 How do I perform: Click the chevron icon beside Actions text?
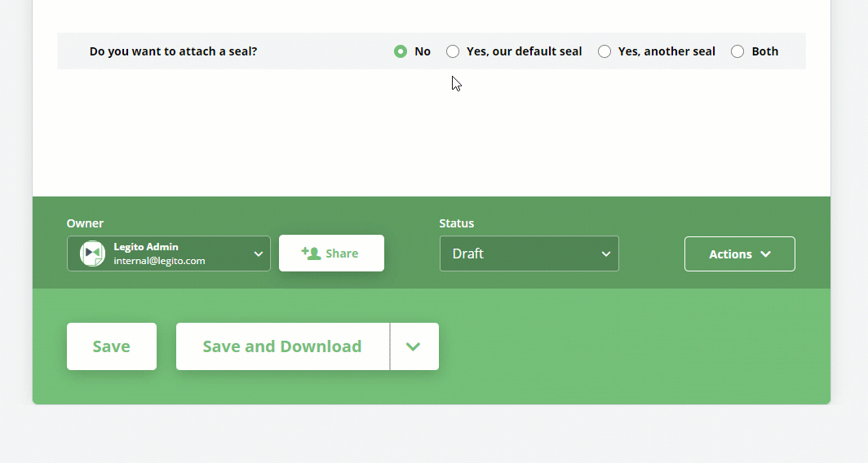pos(765,254)
